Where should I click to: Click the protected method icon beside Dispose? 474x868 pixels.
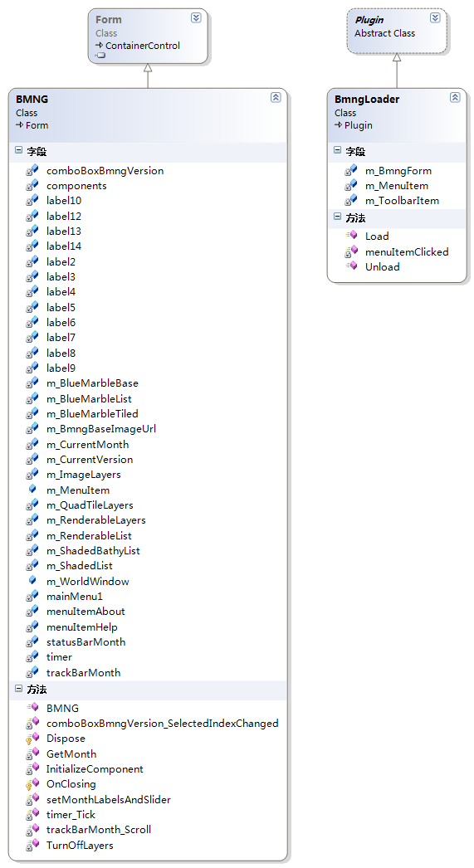tap(32, 739)
